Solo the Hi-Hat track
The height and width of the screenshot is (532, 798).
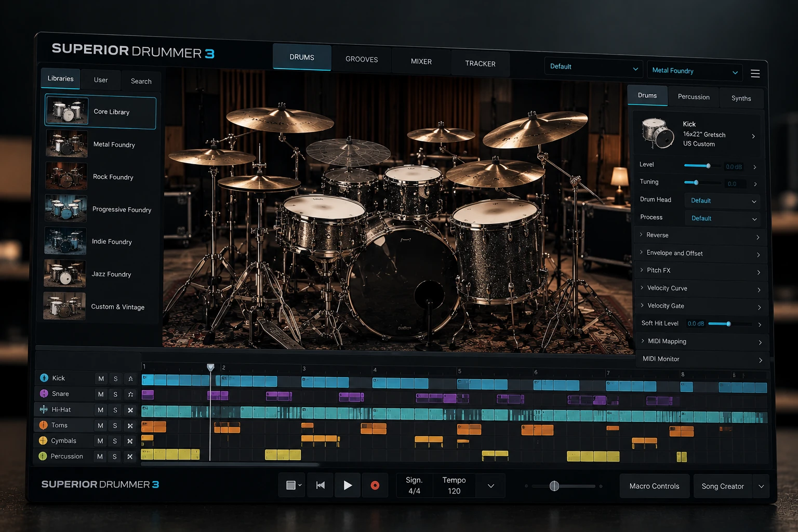115,410
